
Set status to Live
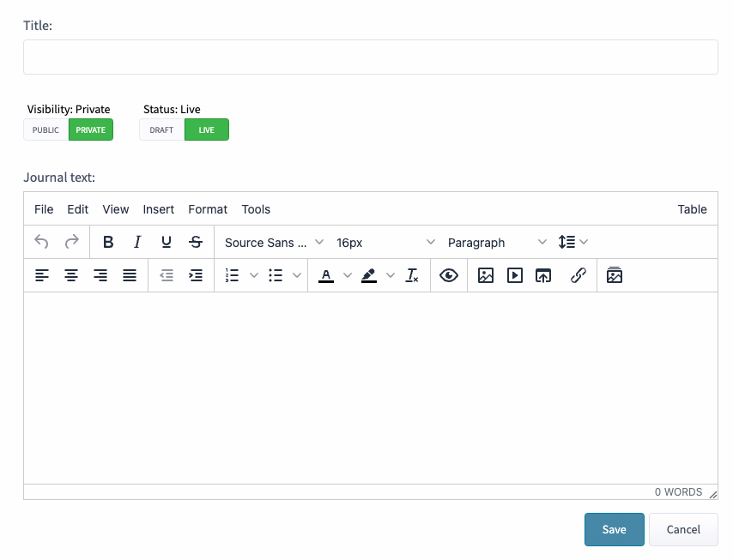[x=207, y=129]
